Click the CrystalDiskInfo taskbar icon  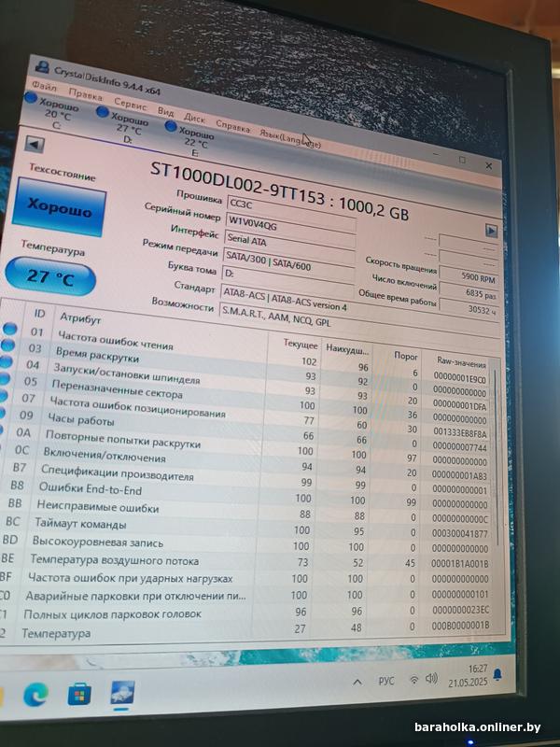click(x=122, y=692)
